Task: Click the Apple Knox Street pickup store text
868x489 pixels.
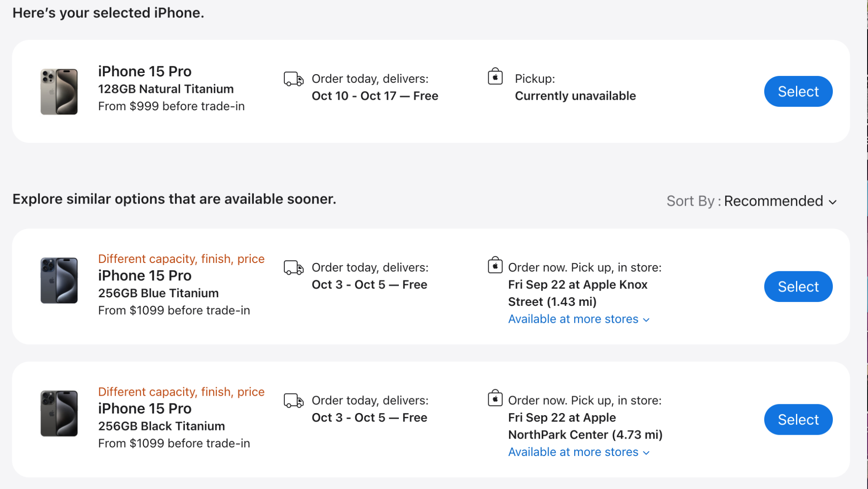Action: 577,293
